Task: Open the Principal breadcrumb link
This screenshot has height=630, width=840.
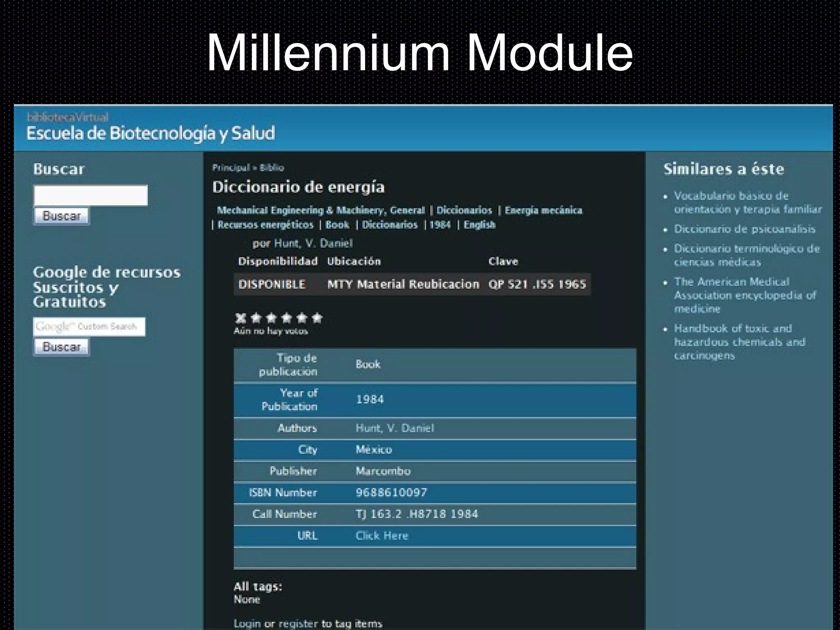Action: tap(231, 167)
